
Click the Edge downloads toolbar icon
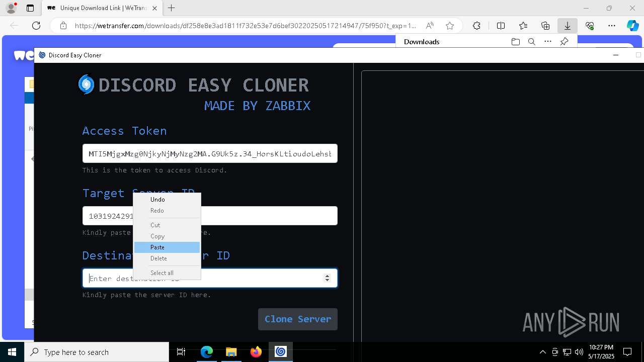[568, 26]
